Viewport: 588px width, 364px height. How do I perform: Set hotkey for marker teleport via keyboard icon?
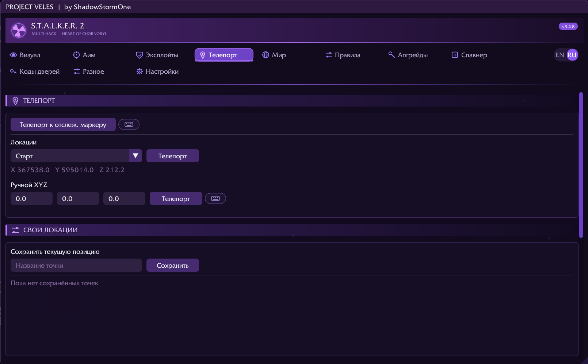tap(129, 124)
